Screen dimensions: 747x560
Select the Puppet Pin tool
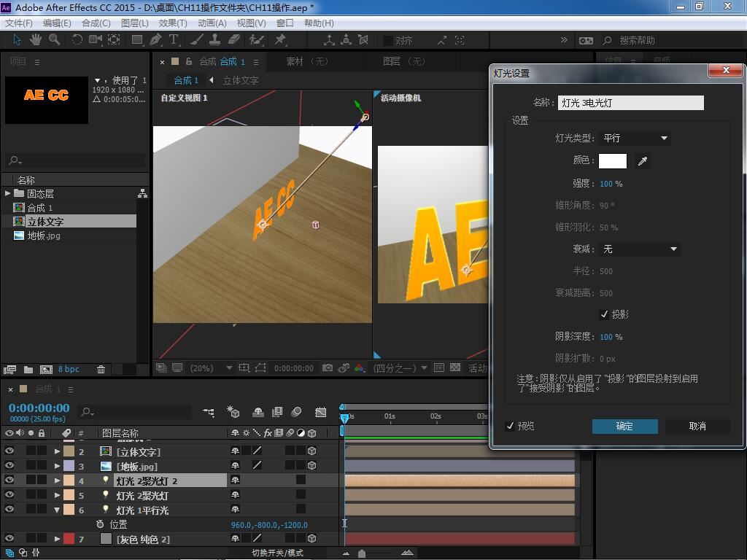point(280,40)
